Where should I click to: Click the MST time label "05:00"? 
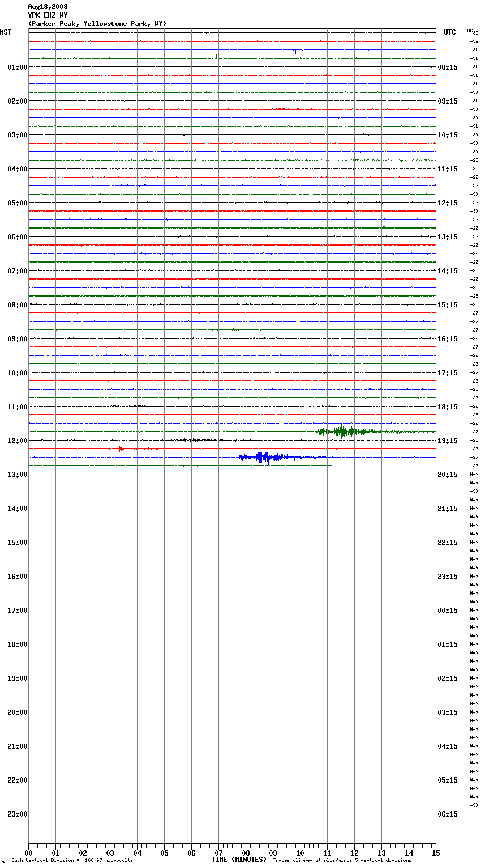[x=18, y=203]
